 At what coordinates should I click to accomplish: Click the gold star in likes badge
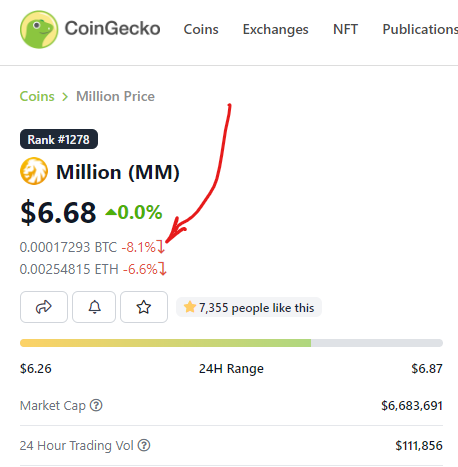pyautogui.click(x=190, y=307)
